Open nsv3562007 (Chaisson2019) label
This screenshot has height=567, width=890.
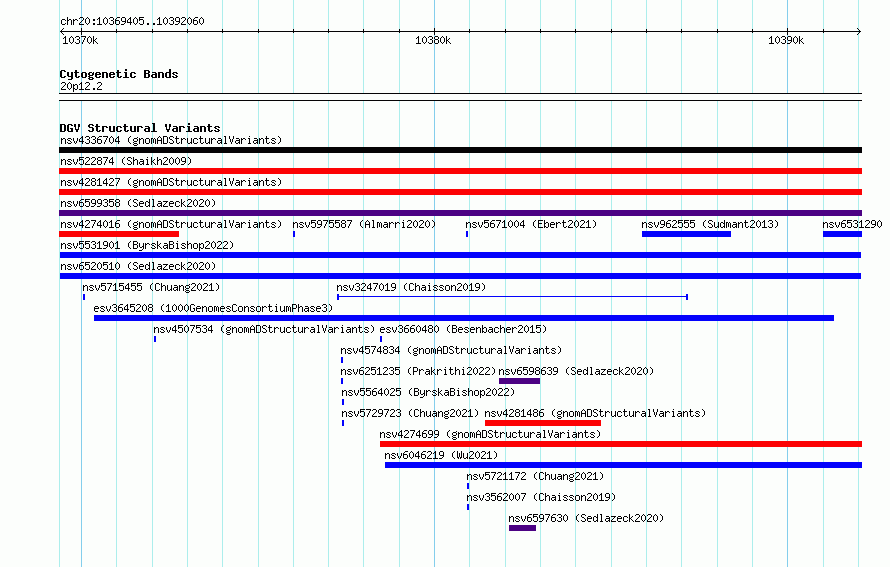541,497
